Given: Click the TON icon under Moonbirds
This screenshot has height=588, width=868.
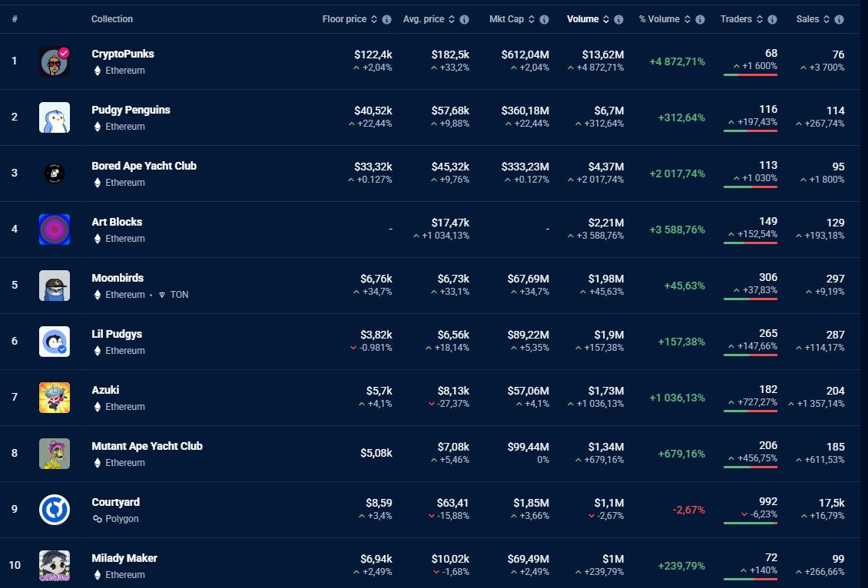Looking at the screenshot, I should (x=161, y=295).
